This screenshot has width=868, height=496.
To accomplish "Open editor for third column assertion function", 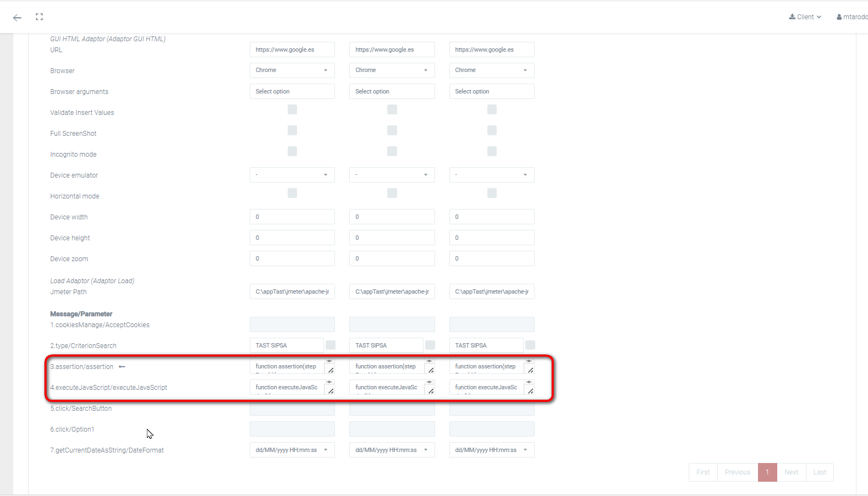I will (x=530, y=370).
